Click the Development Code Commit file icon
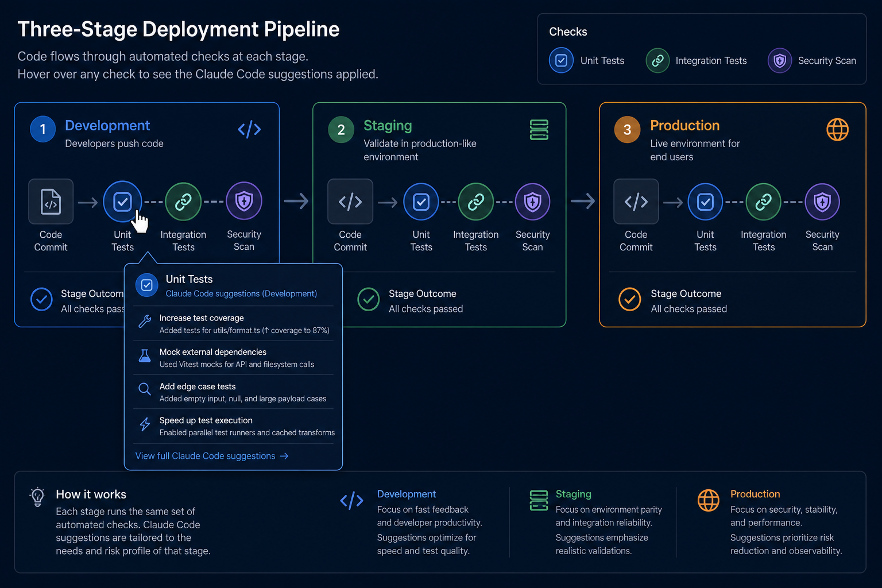Image resolution: width=882 pixels, height=588 pixels. (51, 202)
